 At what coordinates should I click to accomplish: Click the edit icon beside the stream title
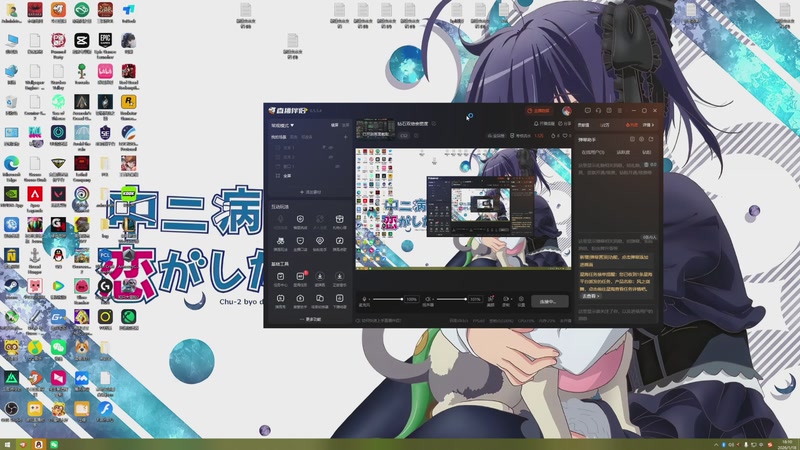(x=434, y=123)
